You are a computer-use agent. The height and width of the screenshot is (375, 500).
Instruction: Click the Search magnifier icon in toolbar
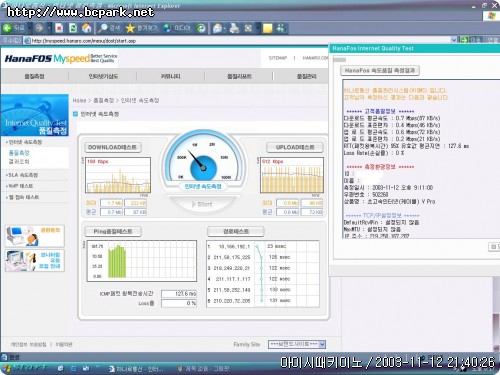pos(103,28)
